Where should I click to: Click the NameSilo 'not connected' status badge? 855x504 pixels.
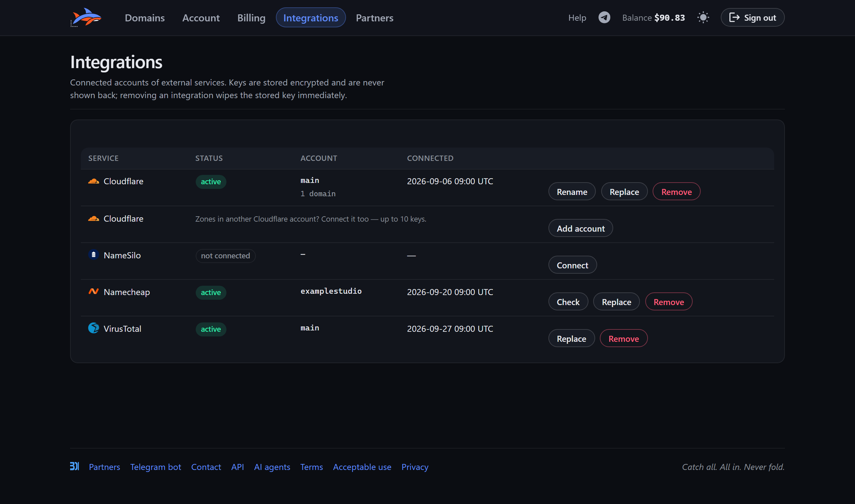225,255
